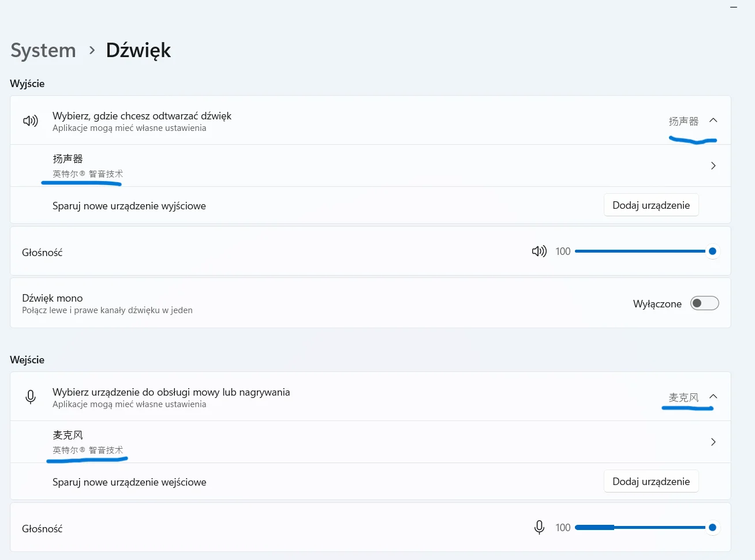Click 'Wybierz urządzenie do obsługi mowy lub nagrywania'
This screenshot has width=755, height=560.
pyautogui.click(x=171, y=392)
